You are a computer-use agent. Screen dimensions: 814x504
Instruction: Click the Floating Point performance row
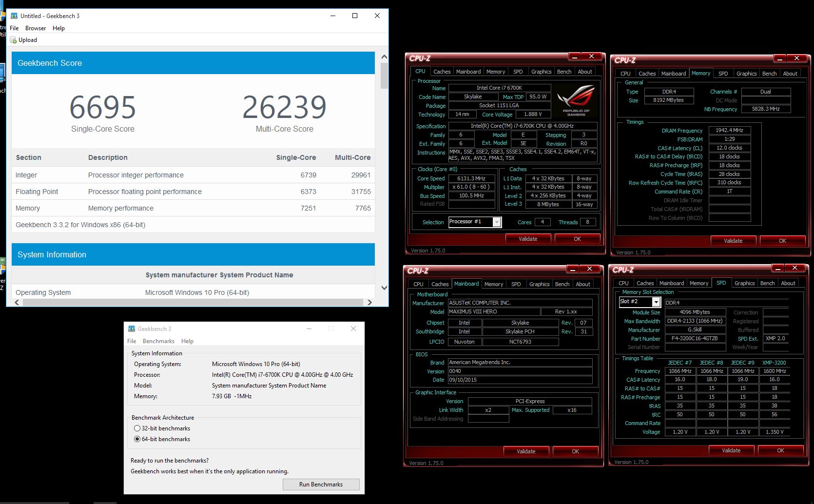[193, 192]
